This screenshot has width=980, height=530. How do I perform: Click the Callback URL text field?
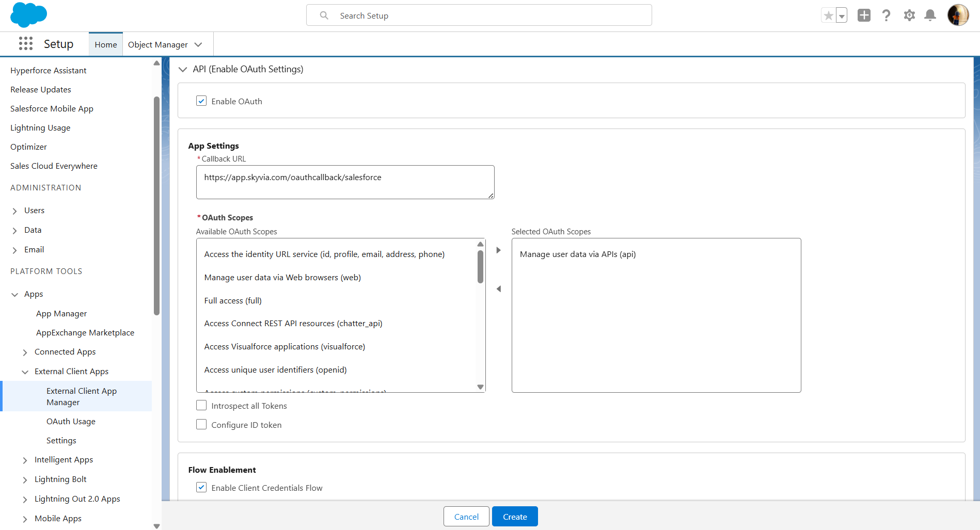click(345, 182)
